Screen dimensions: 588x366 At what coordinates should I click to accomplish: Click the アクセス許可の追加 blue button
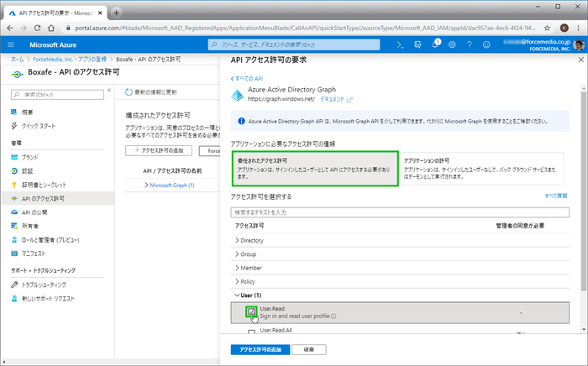(260, 349)
